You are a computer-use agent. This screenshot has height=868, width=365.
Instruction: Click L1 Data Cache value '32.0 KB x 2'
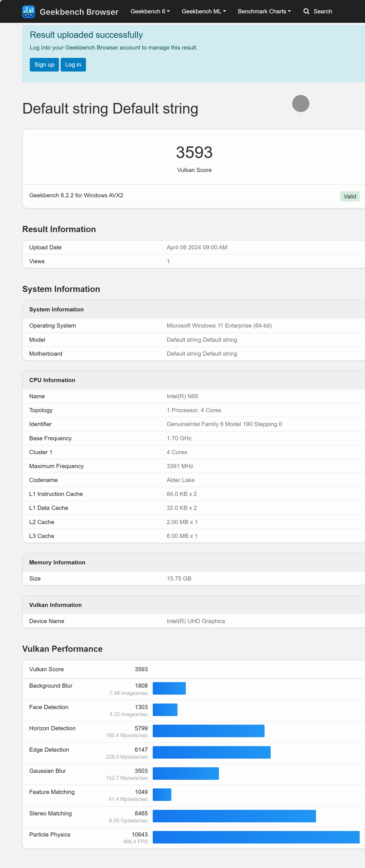(x=182, y=508)
